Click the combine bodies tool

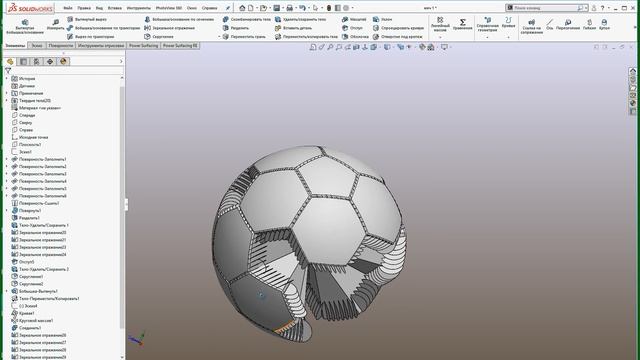[x=247, y=19]
